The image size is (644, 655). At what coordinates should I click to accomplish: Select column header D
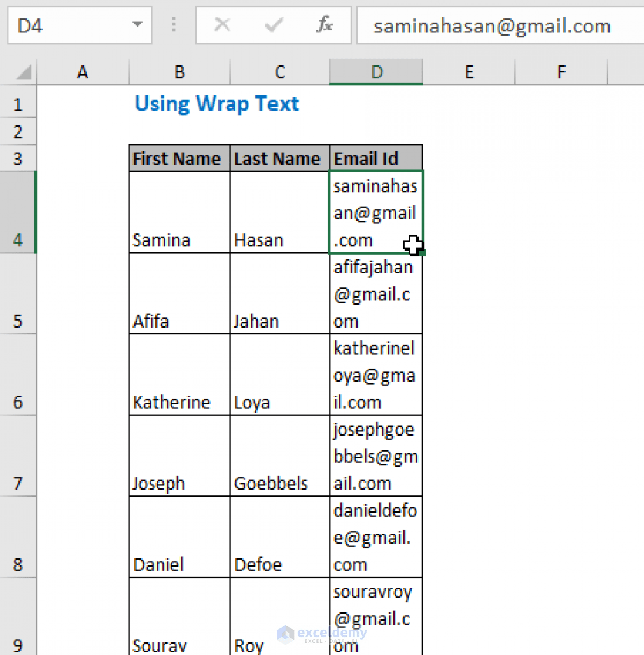(x=375, y=72)
